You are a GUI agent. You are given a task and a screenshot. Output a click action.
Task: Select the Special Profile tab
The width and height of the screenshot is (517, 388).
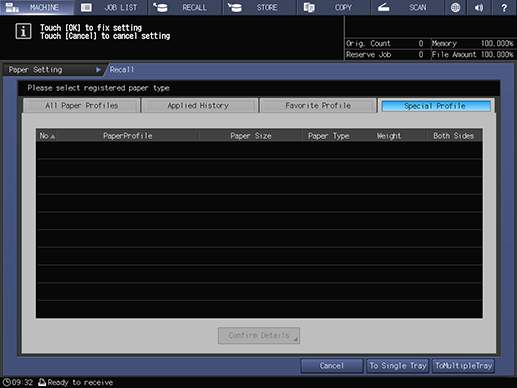point(436,106)
